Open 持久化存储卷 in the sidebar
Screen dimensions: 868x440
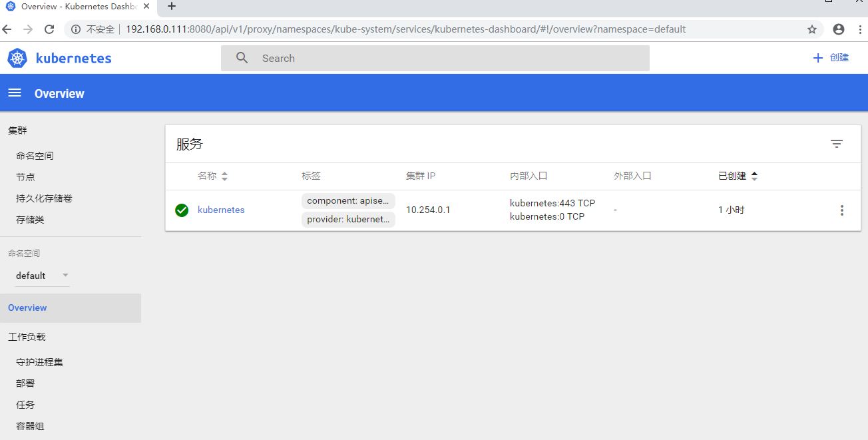[x=44, y=198]
